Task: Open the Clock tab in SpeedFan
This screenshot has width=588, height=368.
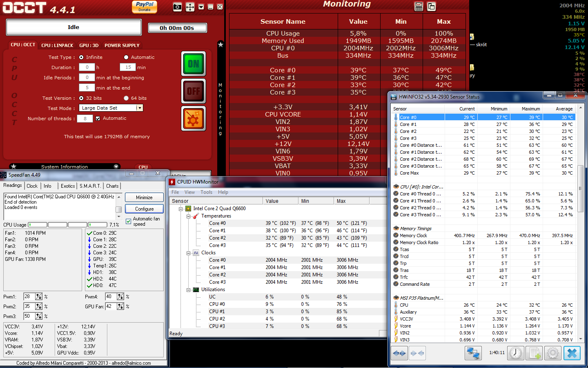Action: click(32, 186)
